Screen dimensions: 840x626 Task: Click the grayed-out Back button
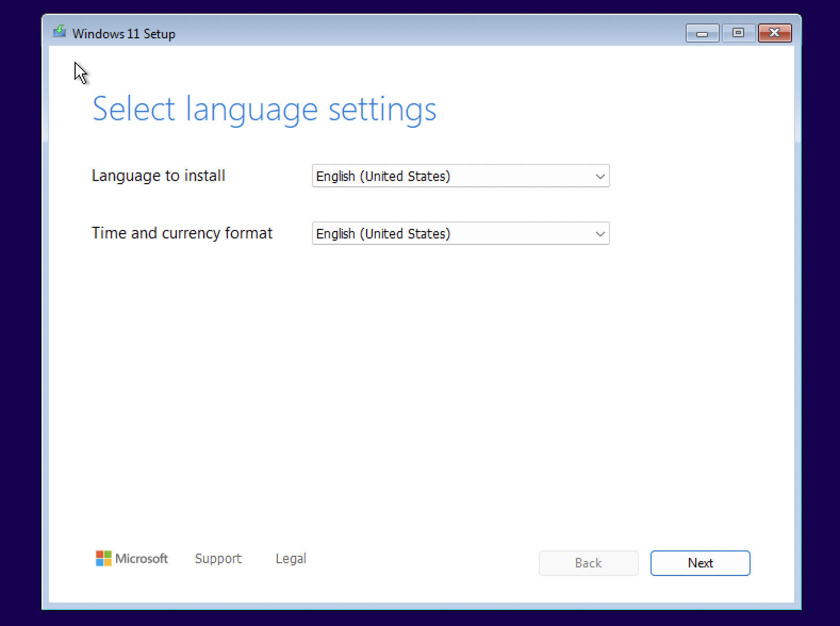(588, 563)
